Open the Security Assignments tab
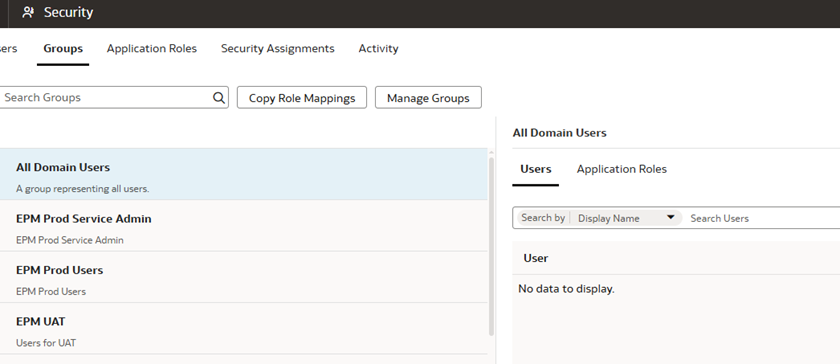This screenshot has width=840, height=364. 278,48
